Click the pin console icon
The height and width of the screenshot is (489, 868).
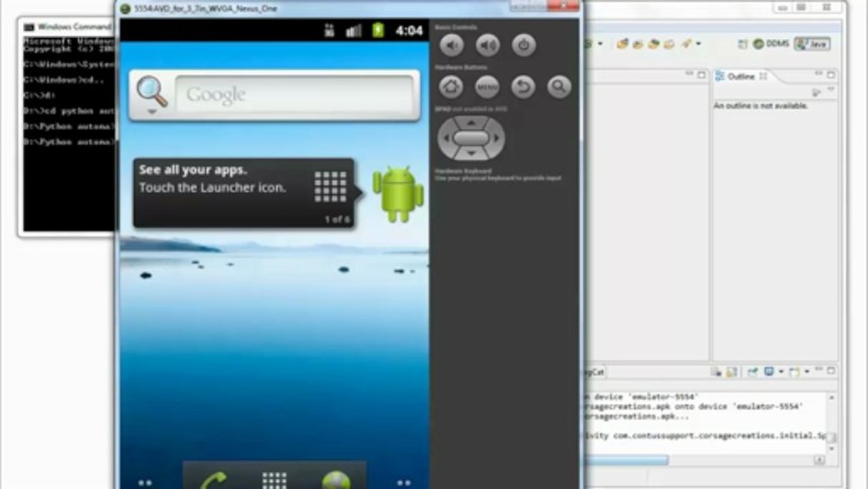[x=753, y=372]
